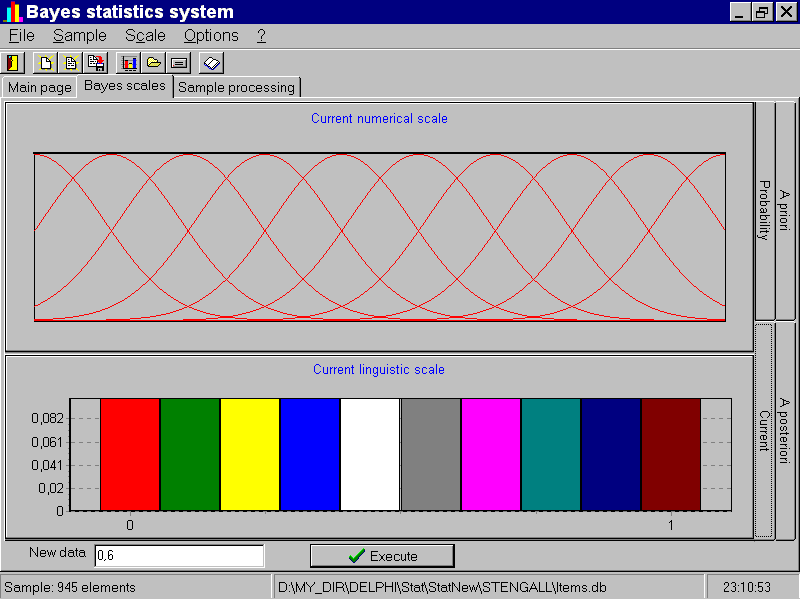Open a file using the yellow folder icon
Image resolution: width=800 pixels, height=600 pixels.
(154, 63)
